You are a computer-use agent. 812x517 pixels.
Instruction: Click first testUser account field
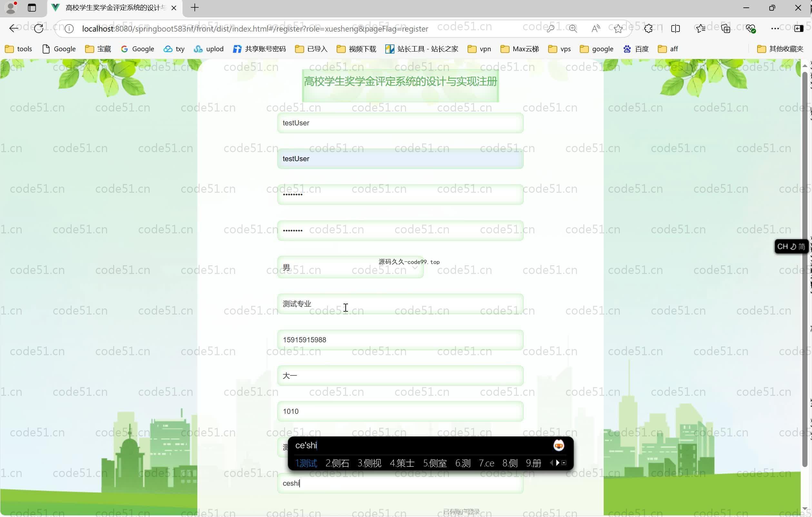click(x=400, y=123)
